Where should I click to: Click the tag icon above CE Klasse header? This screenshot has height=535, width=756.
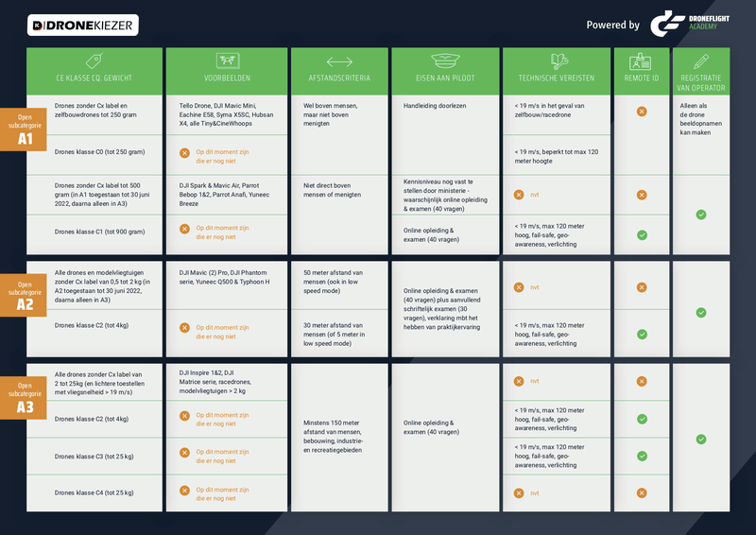point(94,60)
